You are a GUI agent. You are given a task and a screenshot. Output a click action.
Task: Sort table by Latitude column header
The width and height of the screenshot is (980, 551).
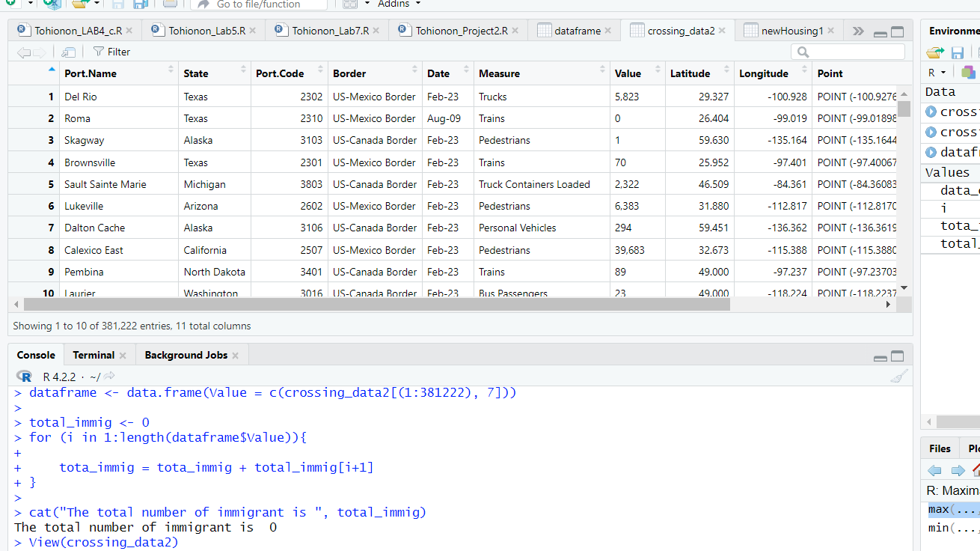coord(699,73)
